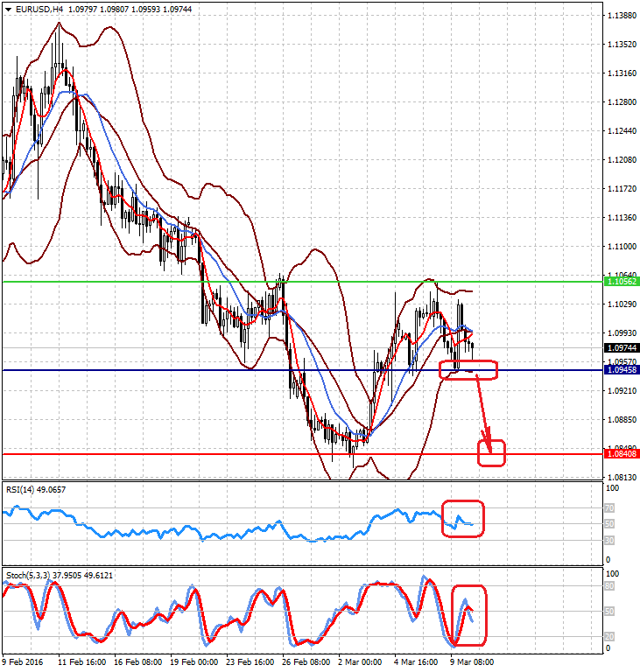This screenshot has height=672, width=640.
Task: Select the Stoch(5,3,3) 37.9505 49.6121 label
Action: pos(60,575)
